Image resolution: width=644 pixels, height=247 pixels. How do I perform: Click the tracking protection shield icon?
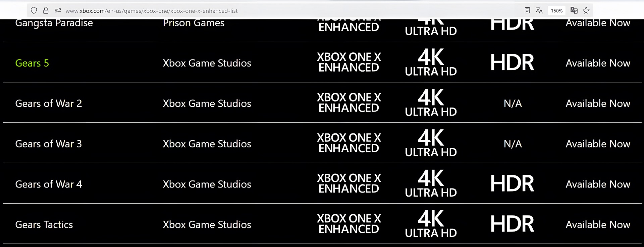[34, 11]
